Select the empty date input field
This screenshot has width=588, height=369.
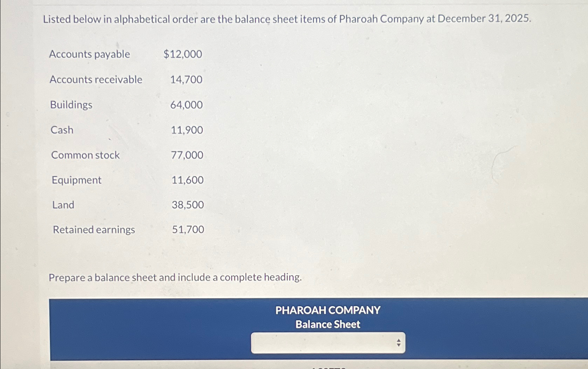pyautogui.click(x=314, y=343)
